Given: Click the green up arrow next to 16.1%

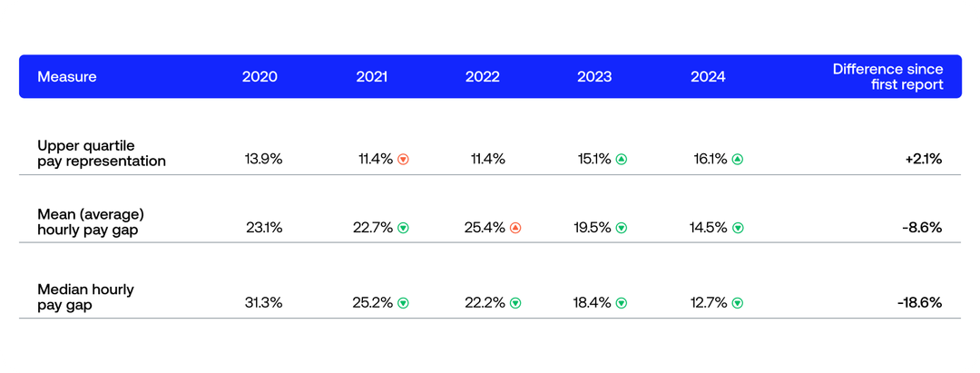Looking at the screenshot, I should coord(738,160).
